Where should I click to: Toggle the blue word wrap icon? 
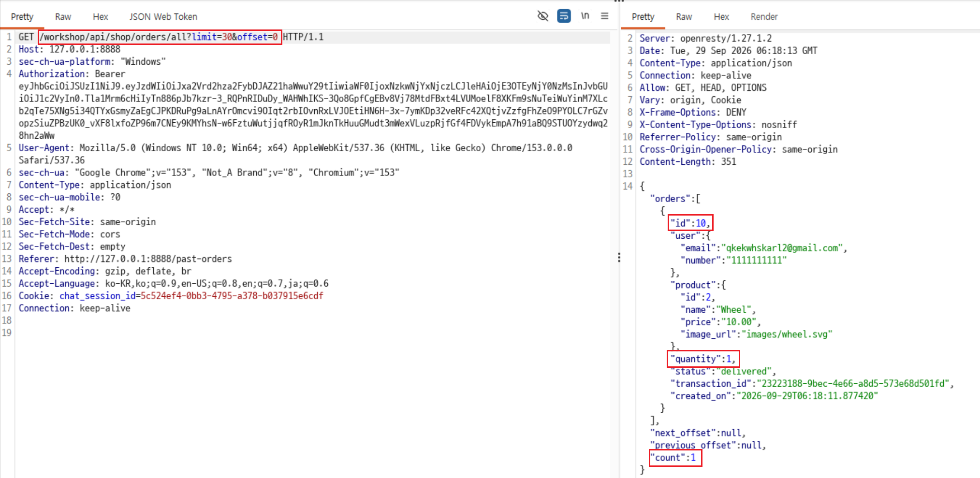pyautogui.click(x=564, y=16)
